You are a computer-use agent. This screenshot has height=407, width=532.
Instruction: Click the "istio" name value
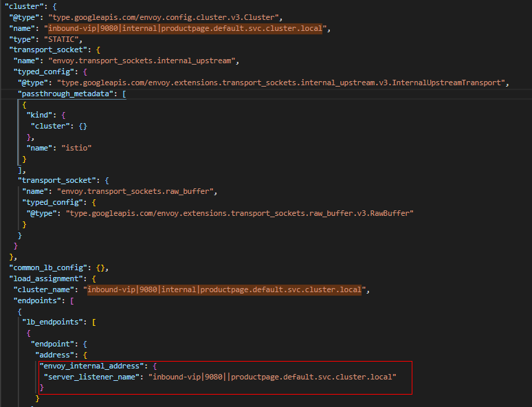pyautogui.click(x=76, y=148)
